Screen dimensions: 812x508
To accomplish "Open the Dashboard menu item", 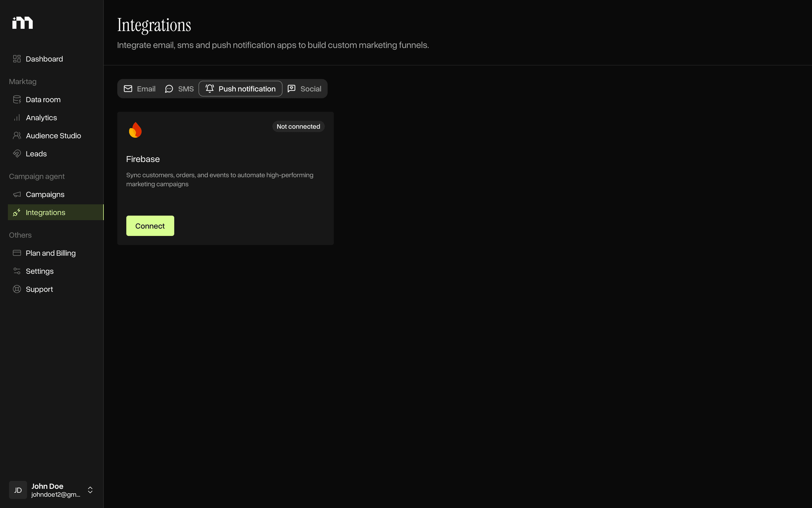I will 56,59.
